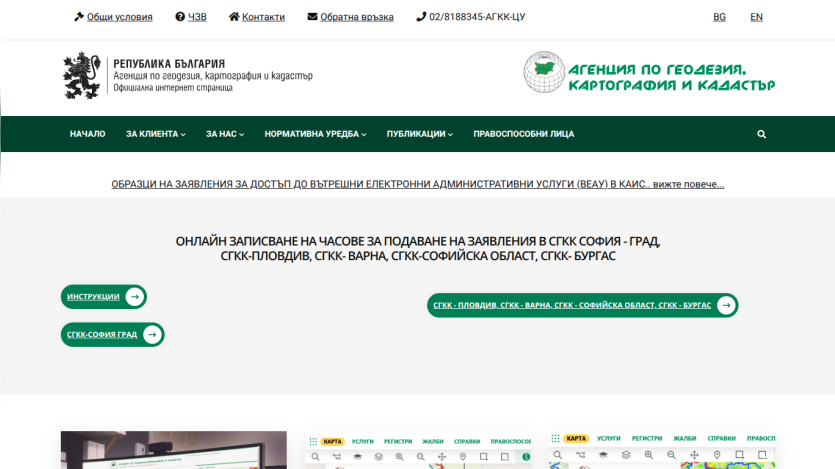Open the ПУБЛИКАЦИИ dropdown menu

(420, 134)
